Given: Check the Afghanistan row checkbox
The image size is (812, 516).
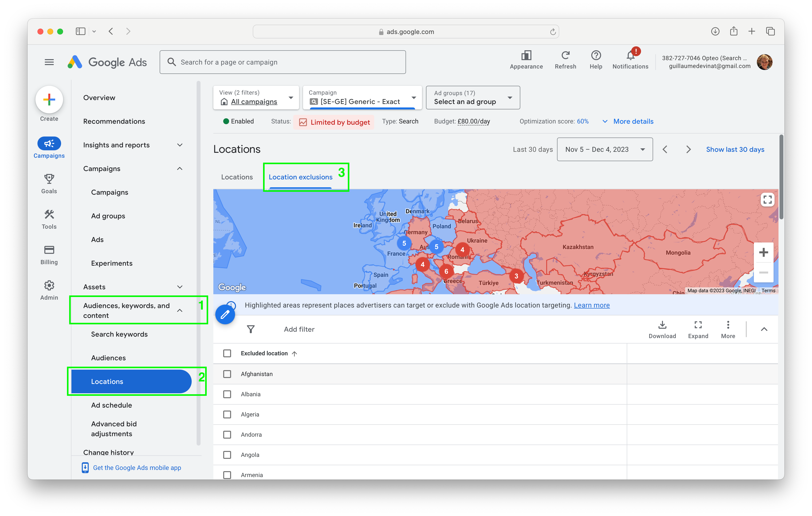Looking at the screenshot, I should point(227,374).
